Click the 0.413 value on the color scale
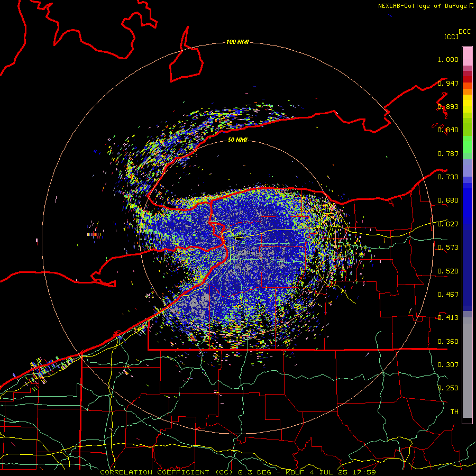This screenshot has height=476, width=476. pyautogui.click(x=448, y=318)
